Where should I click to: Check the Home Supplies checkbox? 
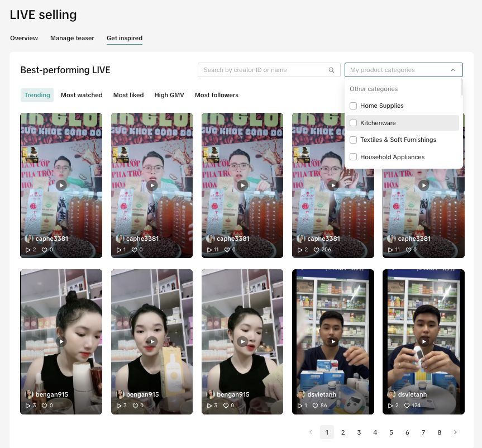pyautogui.click(x=353, y=106)
